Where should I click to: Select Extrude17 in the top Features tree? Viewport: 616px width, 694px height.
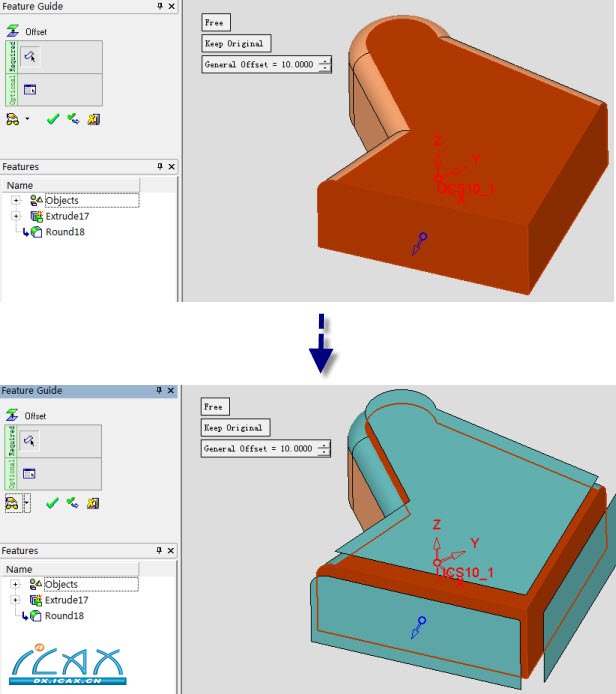(x=67, y=216)
